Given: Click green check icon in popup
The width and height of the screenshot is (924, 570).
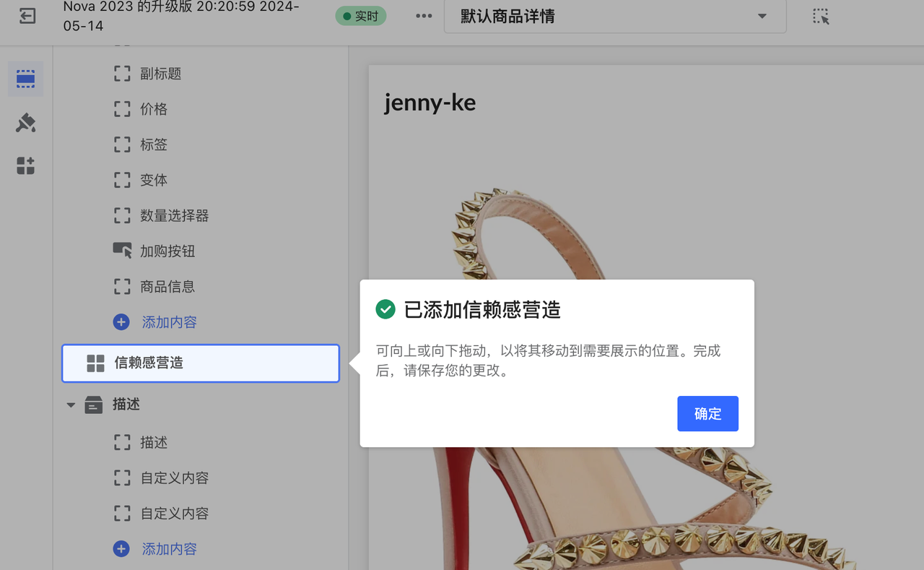Looking at the screenshot, I should pyautogui.click(x=385, y=310).
